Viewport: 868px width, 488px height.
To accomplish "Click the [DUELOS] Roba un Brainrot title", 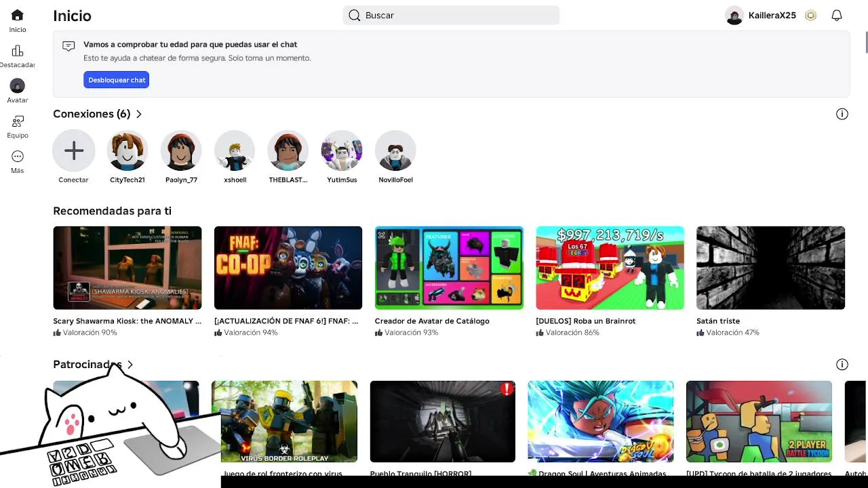I will tap(586, 321).
